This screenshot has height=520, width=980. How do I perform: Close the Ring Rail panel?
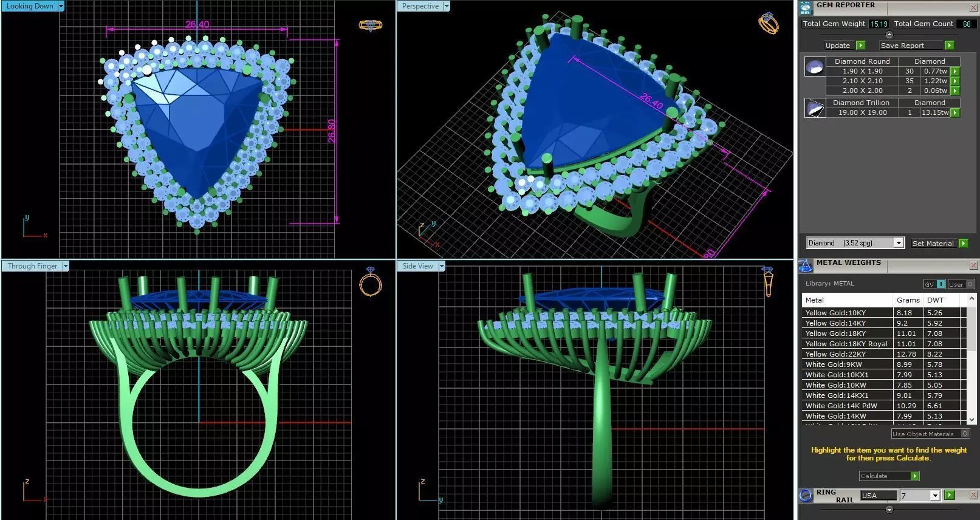[973, 495]
